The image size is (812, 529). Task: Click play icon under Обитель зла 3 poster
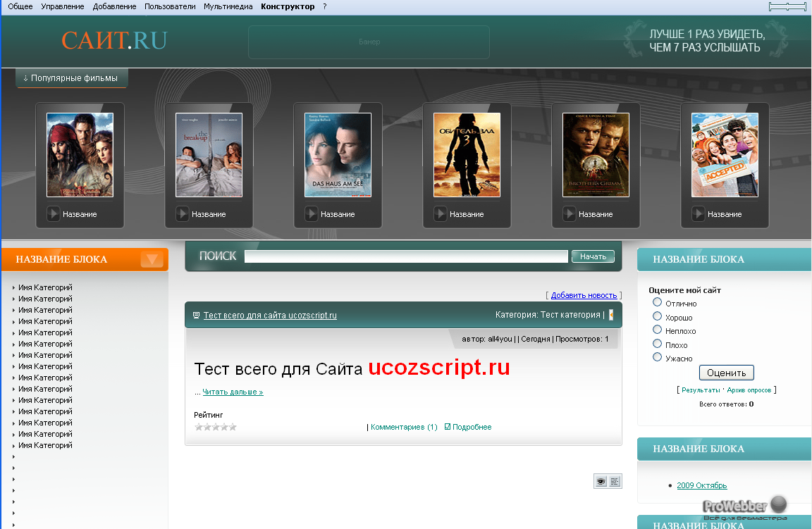click(440, 213)
